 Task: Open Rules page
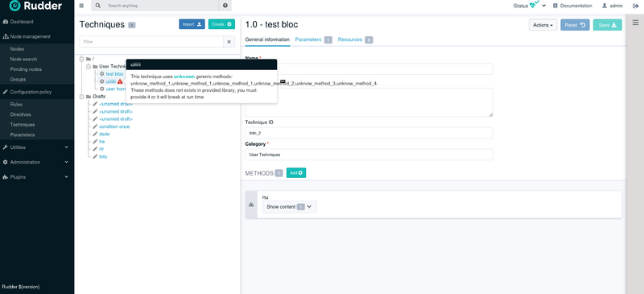tap(16, 105)
